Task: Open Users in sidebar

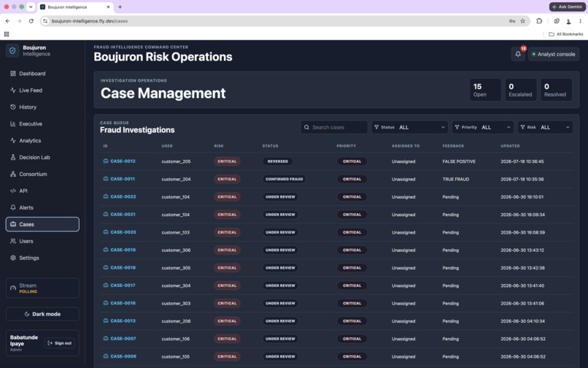Action: pyautogui.click(x=42, y=241)
